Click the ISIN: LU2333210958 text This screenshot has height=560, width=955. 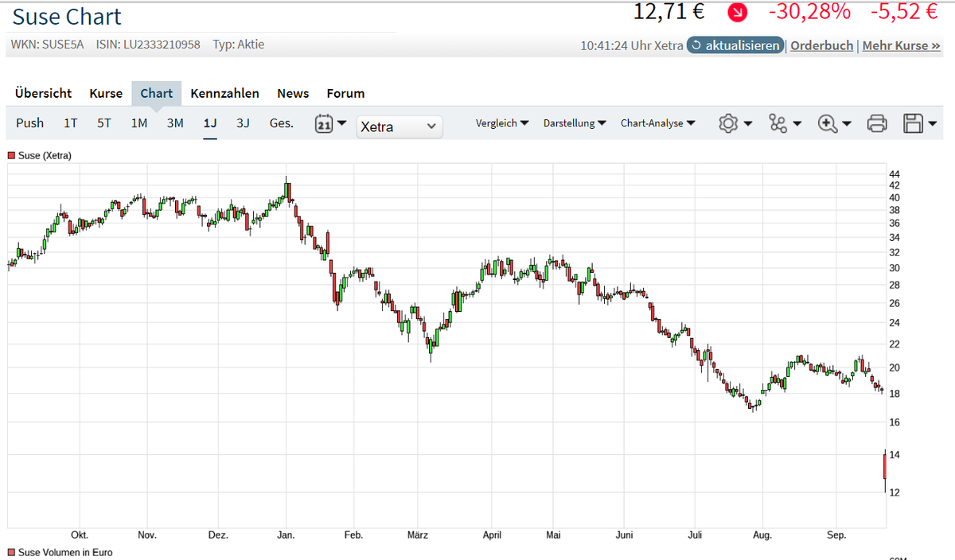tap(148, 45)
